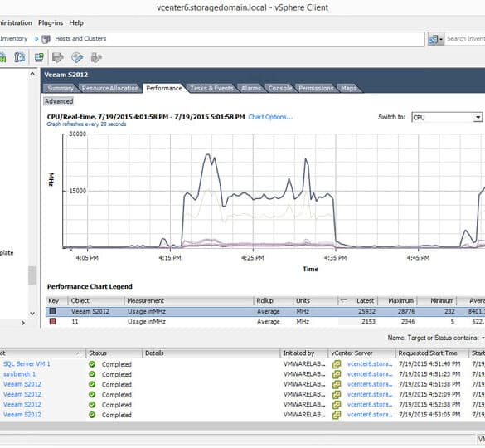
Task: Open the Help menu
Action: point(76,23)
